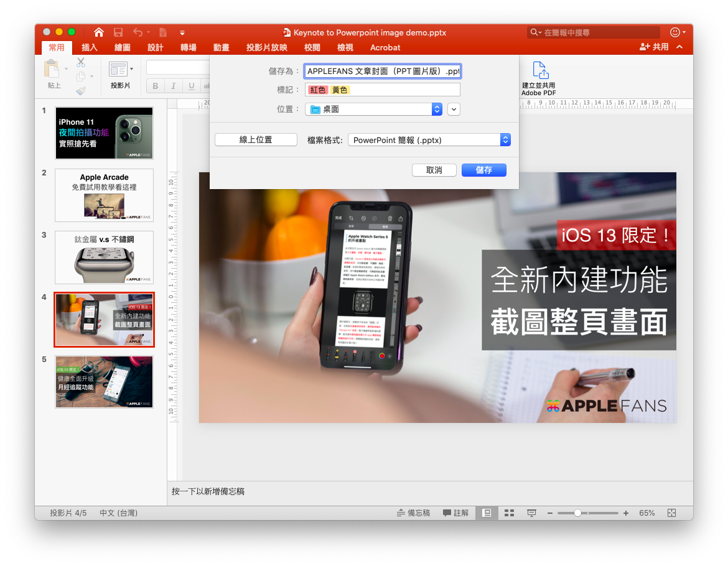Click the Cut scissors icon
728x566 pixels.
point(81,62)
